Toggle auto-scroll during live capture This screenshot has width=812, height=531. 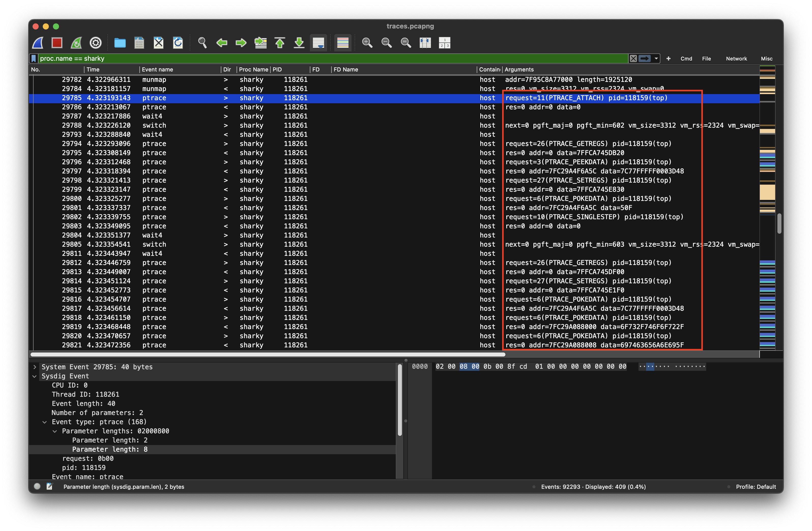[318, 43]
